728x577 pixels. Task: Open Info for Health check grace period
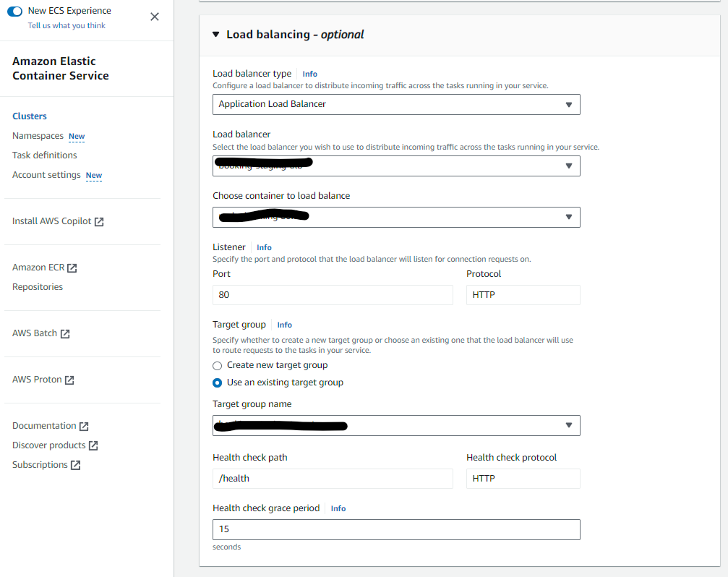tap(338, 508)
